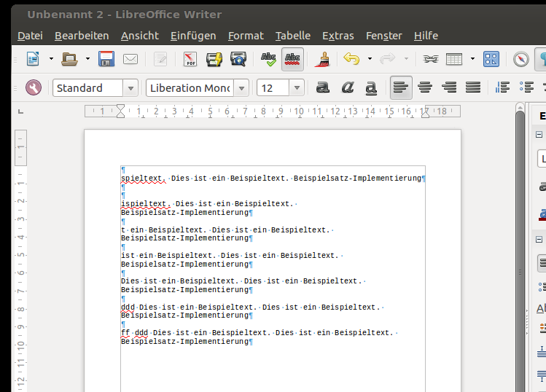Open the Datei menu
The image size is (546, 392).
coord(30,36)
